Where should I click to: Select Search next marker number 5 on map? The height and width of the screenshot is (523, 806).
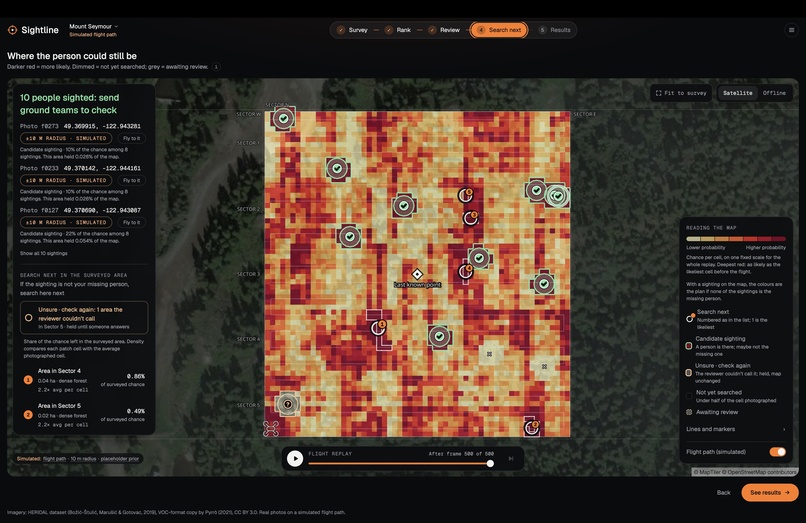(465, 195)
